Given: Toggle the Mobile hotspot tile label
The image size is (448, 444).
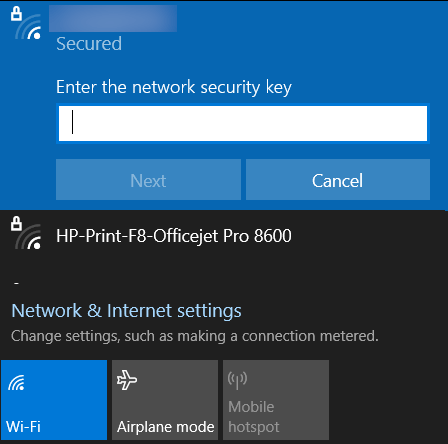Looking at the screenshot, I should tap(254, 417).
